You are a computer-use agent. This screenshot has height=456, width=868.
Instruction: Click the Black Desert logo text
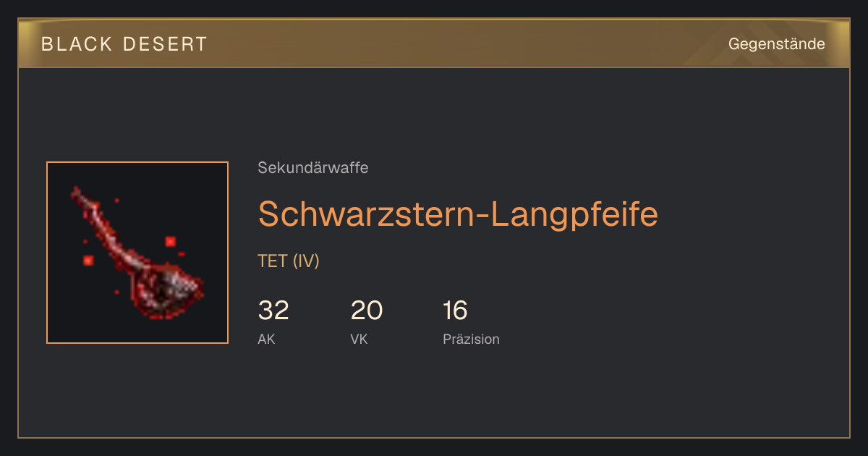[x=124, y=44]
